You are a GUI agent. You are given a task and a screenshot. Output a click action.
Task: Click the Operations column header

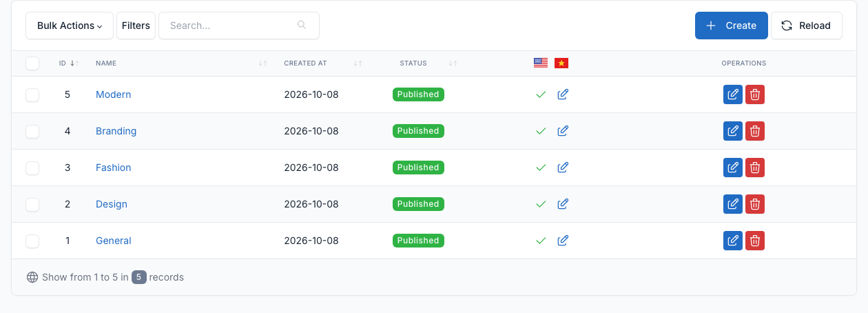coord(744,63)
